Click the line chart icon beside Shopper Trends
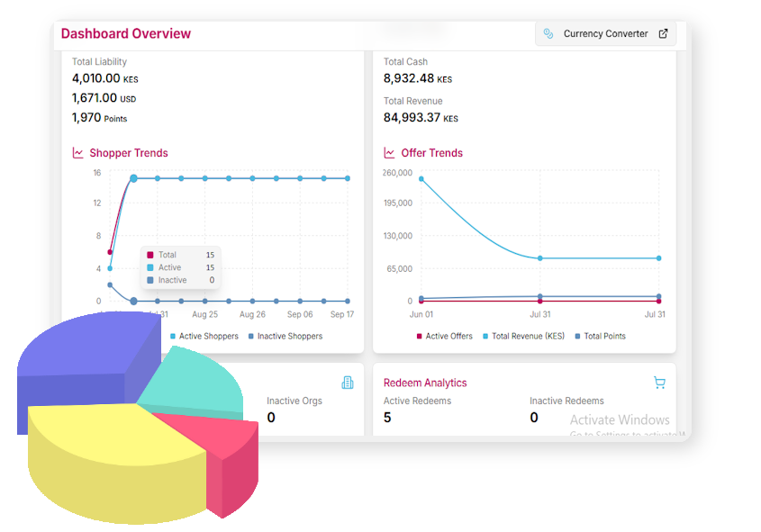This screenshot has height=532, width=761. pyautogui.click(x=78, y=153)
